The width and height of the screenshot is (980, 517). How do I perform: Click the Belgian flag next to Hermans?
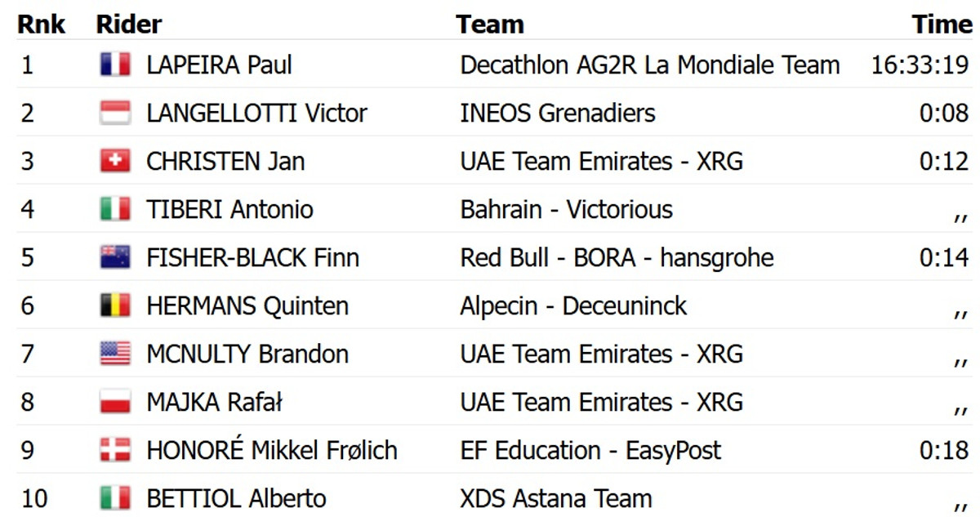[x=115, y=305]
